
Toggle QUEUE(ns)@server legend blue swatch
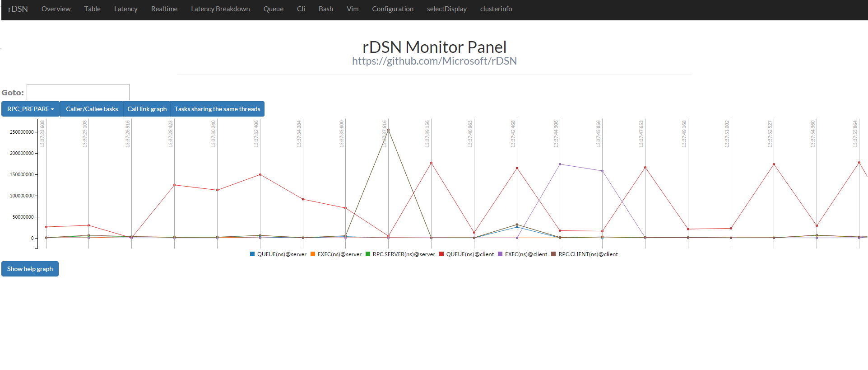(x=252, y=254)
